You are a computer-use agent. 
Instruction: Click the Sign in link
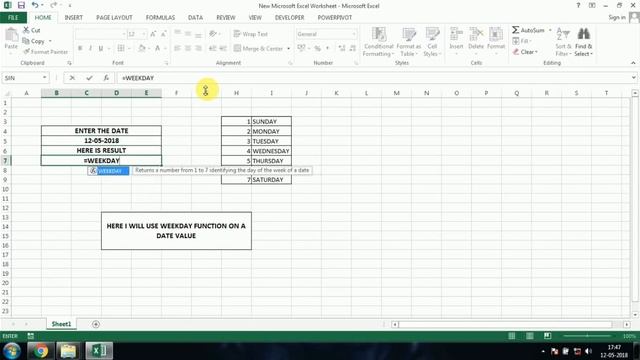pos(617,17)
